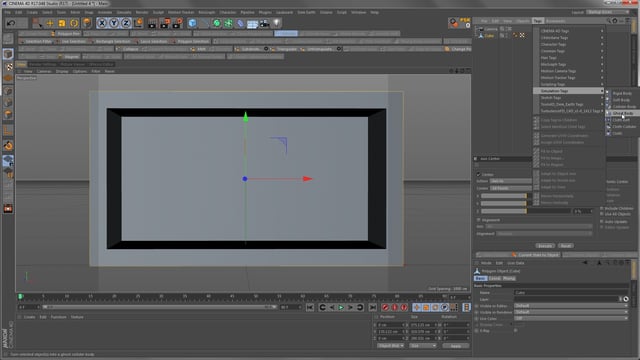
Task: Click Execute button in Axis Center
Action: (544, 246)
